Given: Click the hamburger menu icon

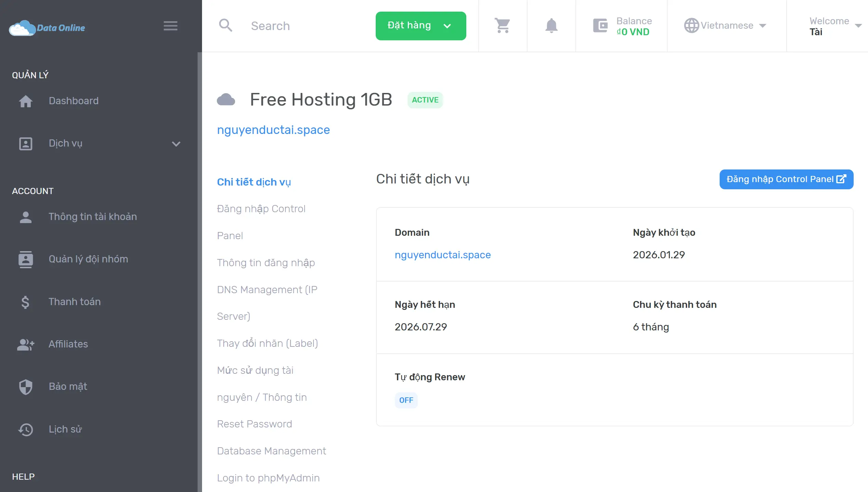Looking at the screenshot, I should pyautogui.click(x=170, y=26).
